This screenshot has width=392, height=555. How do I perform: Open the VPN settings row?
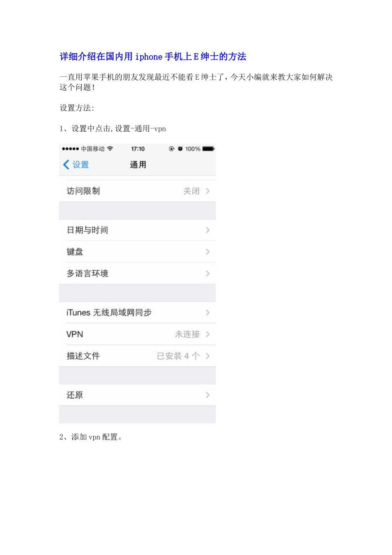137,334
